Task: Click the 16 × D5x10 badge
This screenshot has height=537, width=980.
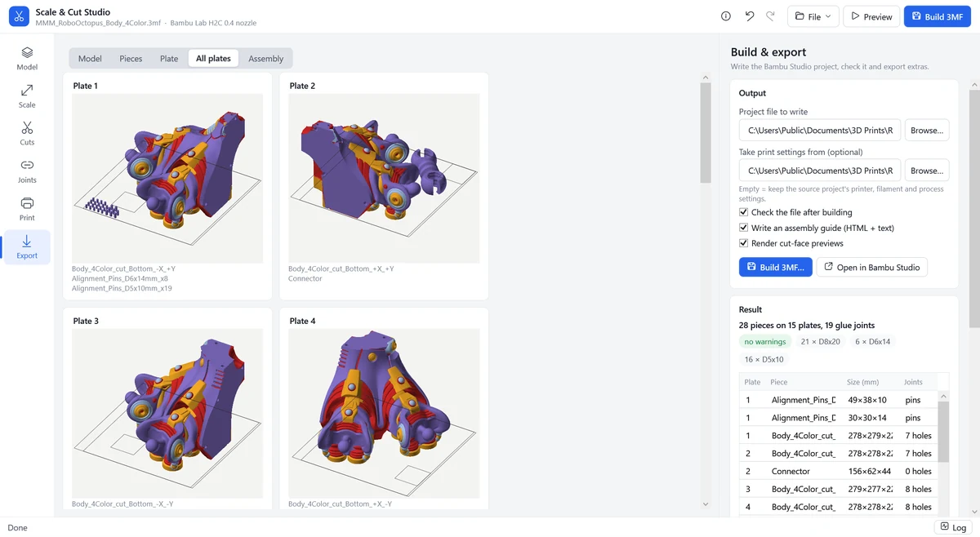Action: tap(764, 359)
